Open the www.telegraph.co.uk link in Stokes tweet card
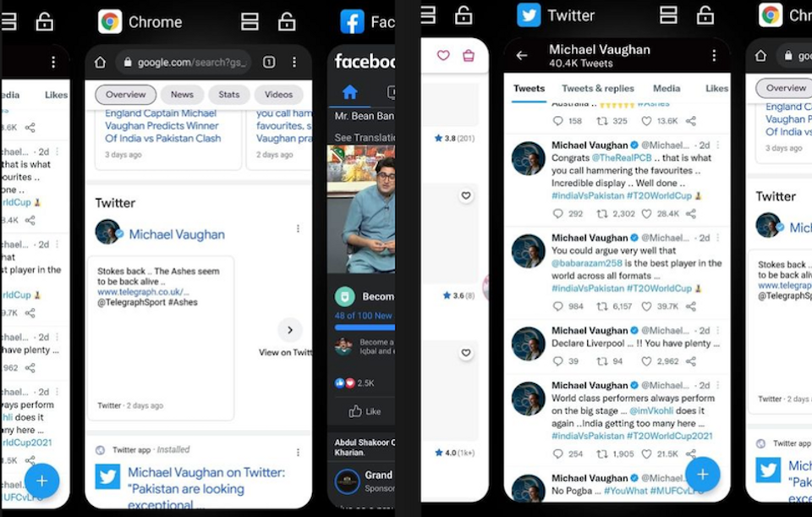 click(143, 292)
